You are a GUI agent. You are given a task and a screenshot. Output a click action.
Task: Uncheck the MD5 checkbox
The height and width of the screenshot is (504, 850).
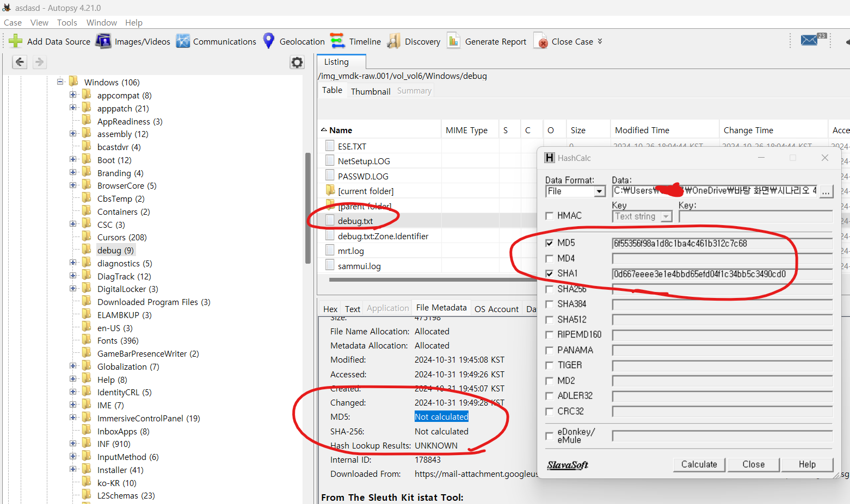(550, 243)
